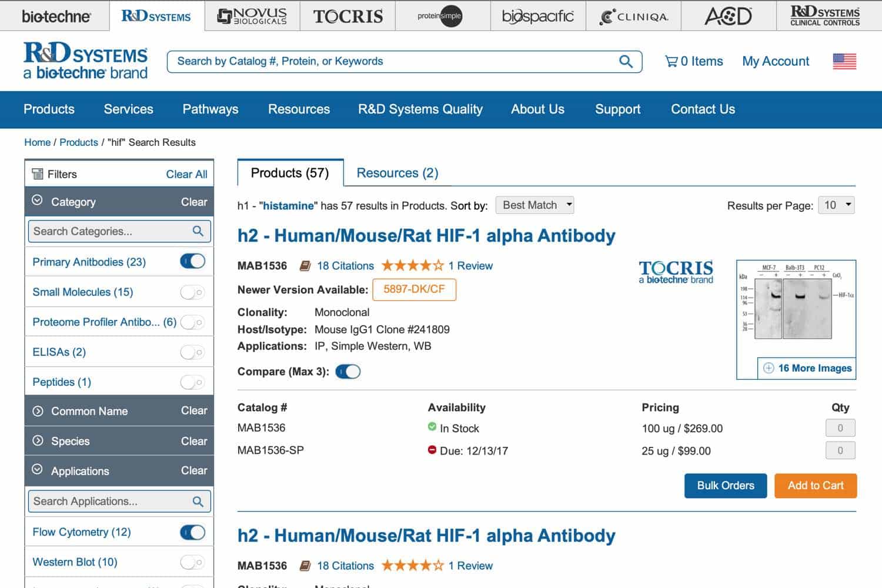Image resolution: width=882 pixels, height=588 pixels.
Task: Click quantity field for MAB1536 100 ug
Action: point(840,428)
